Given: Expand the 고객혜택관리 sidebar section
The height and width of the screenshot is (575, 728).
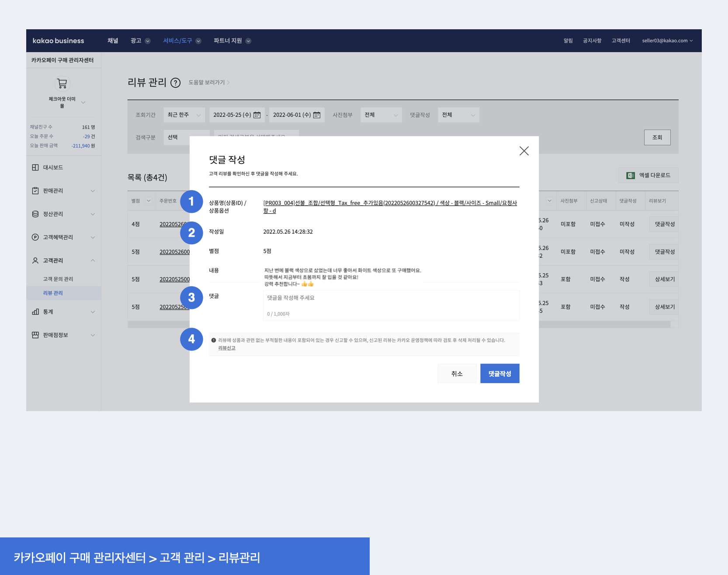Looking at the screenshot, I should tap(93, 237).
